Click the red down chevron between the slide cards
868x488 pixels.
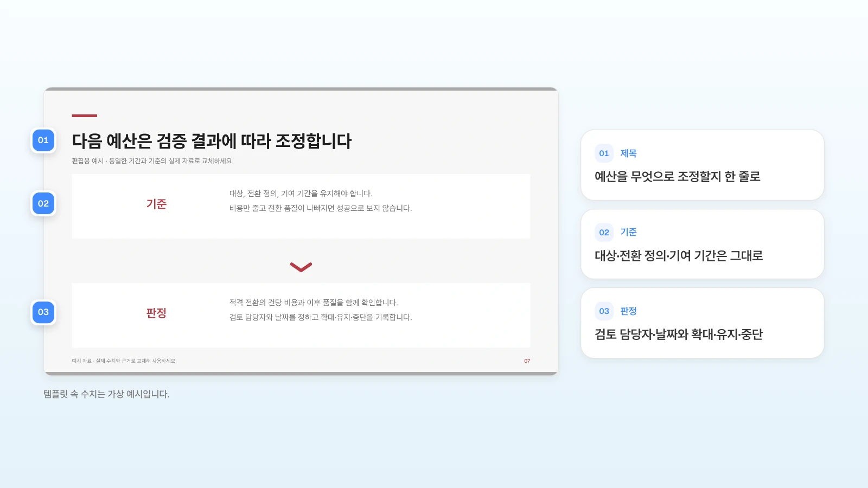pyautogui.click(x=301, y=267)
